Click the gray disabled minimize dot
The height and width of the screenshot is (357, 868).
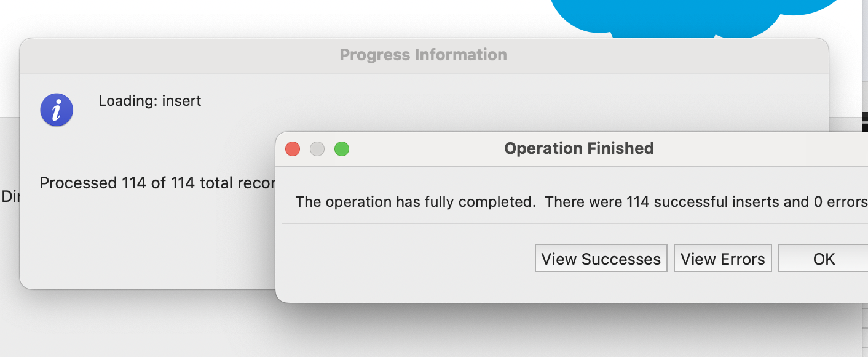(317, 149)
